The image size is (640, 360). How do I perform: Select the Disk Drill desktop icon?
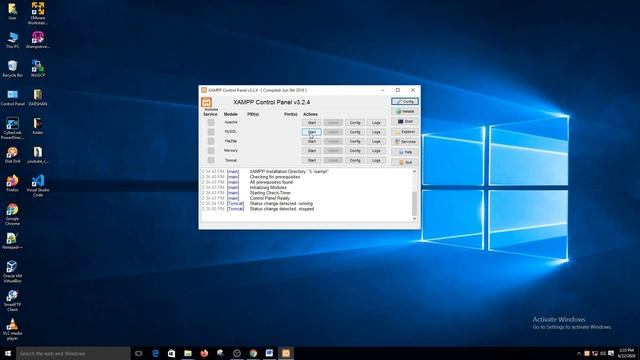12,155
